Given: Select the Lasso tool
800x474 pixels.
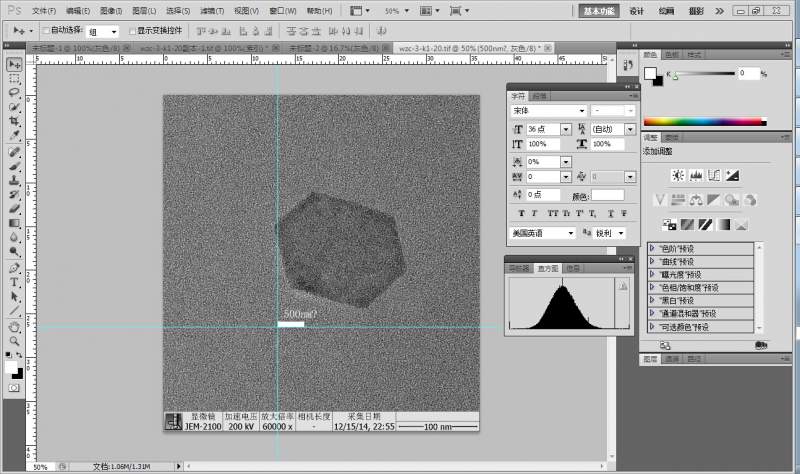Looking at the screenshot, I should [x=15, y=92].
